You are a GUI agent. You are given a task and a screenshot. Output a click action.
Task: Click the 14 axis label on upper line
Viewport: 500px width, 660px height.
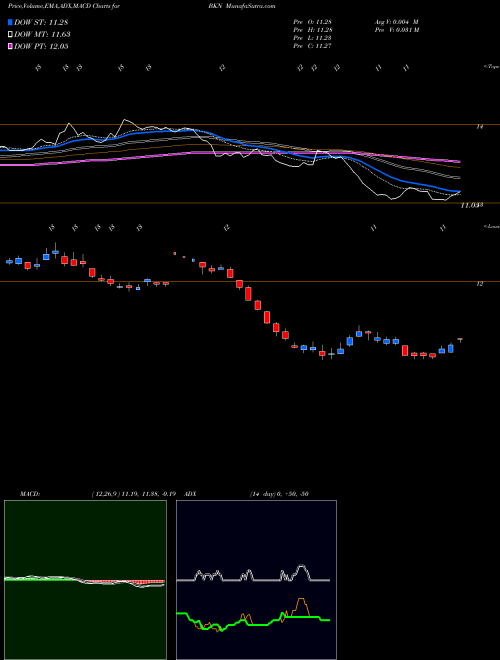479,127
